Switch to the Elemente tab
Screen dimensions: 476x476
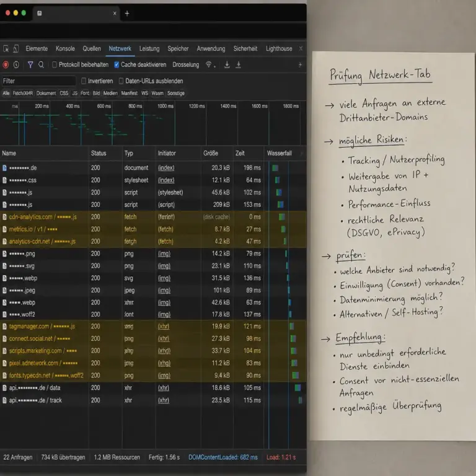[37, 48]
